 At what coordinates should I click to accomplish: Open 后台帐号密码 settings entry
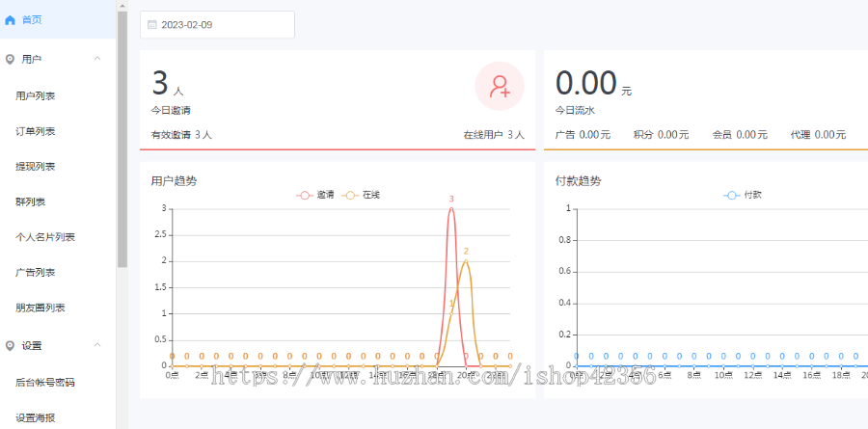pyautogui.click(x=45, y=382)
